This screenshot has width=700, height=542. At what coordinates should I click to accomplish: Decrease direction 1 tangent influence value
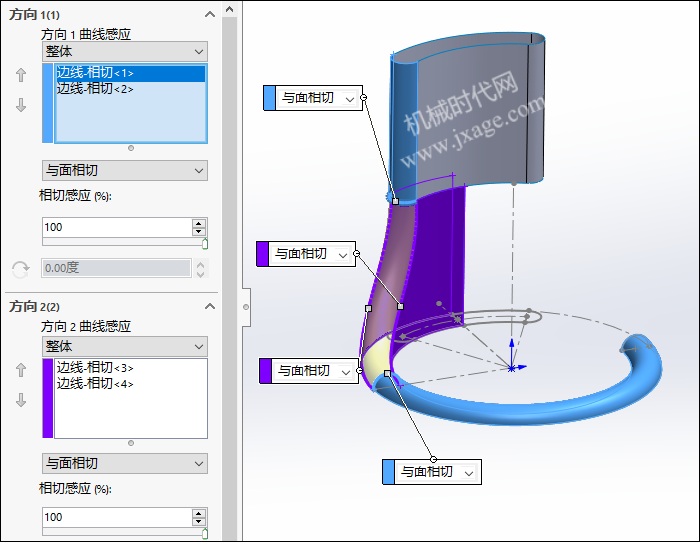(x=199, y=232)
